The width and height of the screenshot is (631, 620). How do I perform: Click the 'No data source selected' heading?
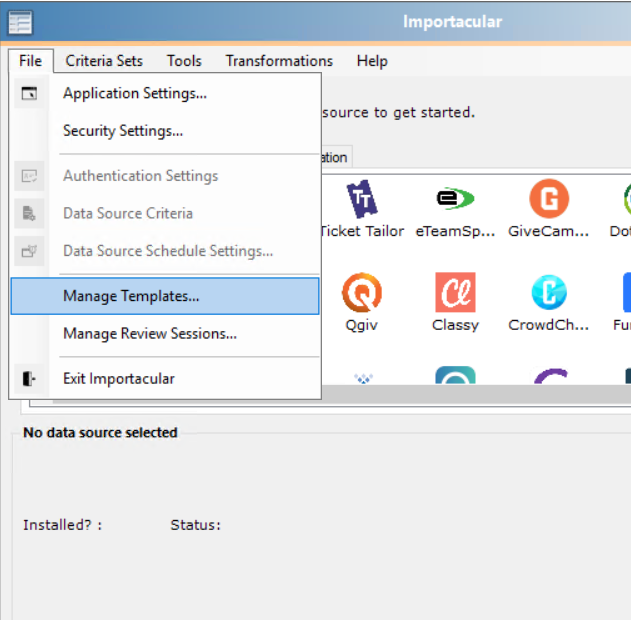click(x=100, y=433)
